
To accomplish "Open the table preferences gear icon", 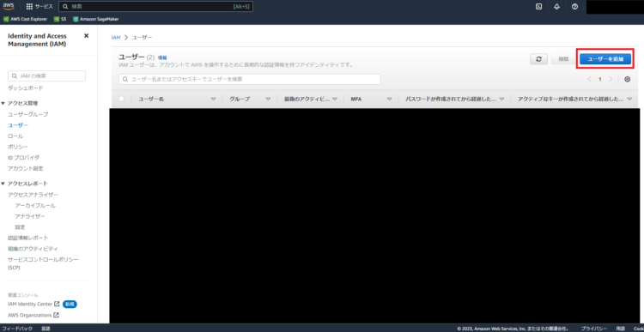I will pyautogui.click(x=627, y=79).
